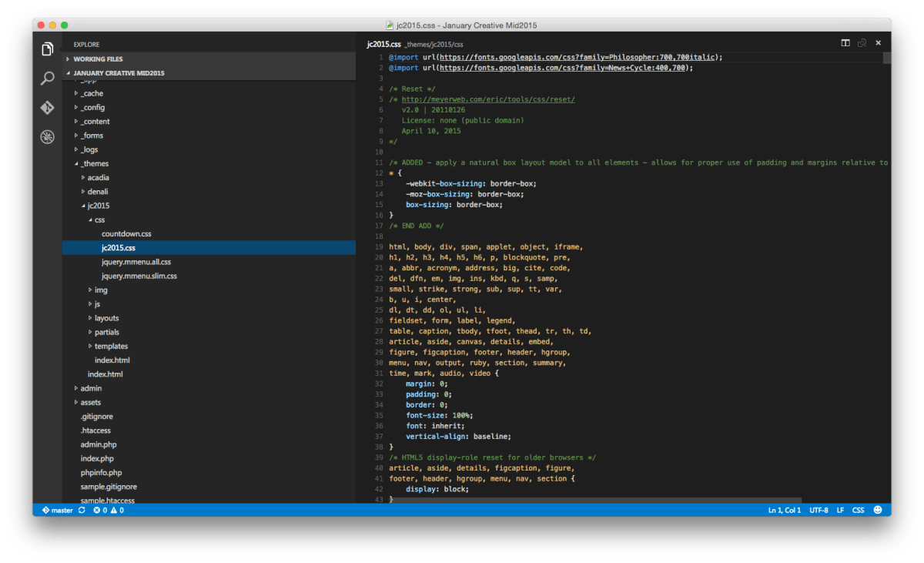Open the Git source control view
The width and height of the screenshot is (924, 563).
pos(47,108)
